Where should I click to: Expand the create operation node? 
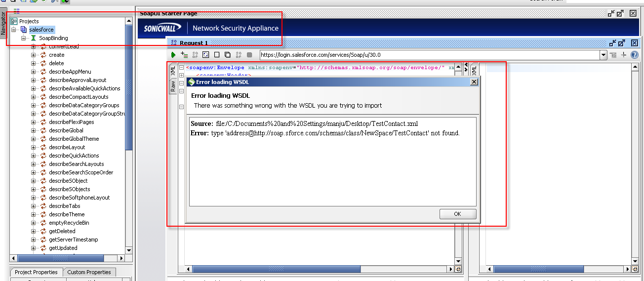pyautogui.click(x=34, y=55)
